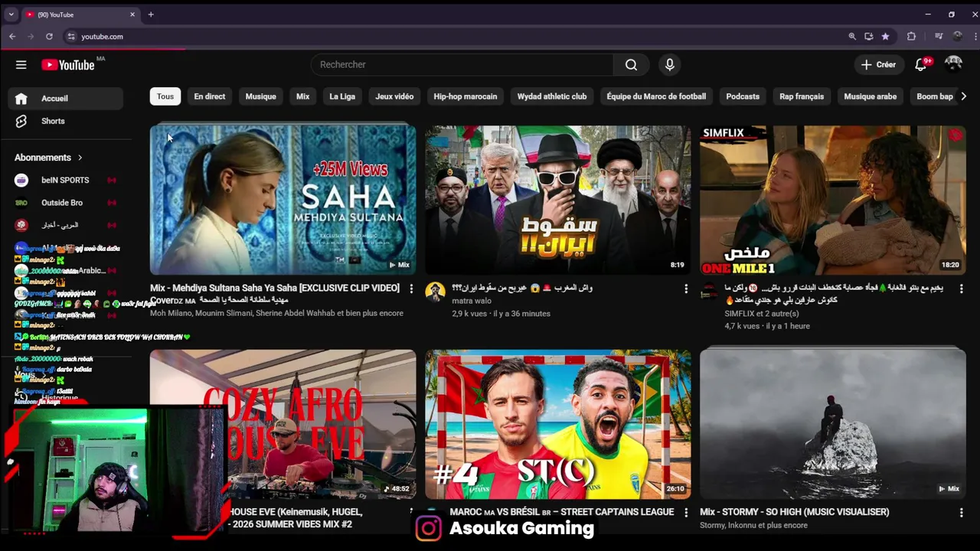Select the Tous filter chip
The height and width of the screenshot is (551, 980).
[x=165, y=96]
